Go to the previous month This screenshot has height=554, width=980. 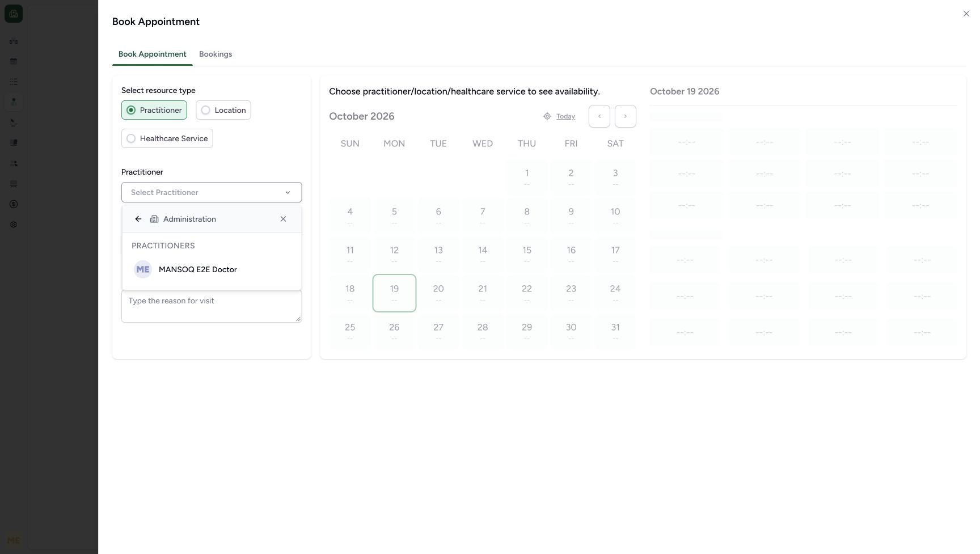coord(599,116)
